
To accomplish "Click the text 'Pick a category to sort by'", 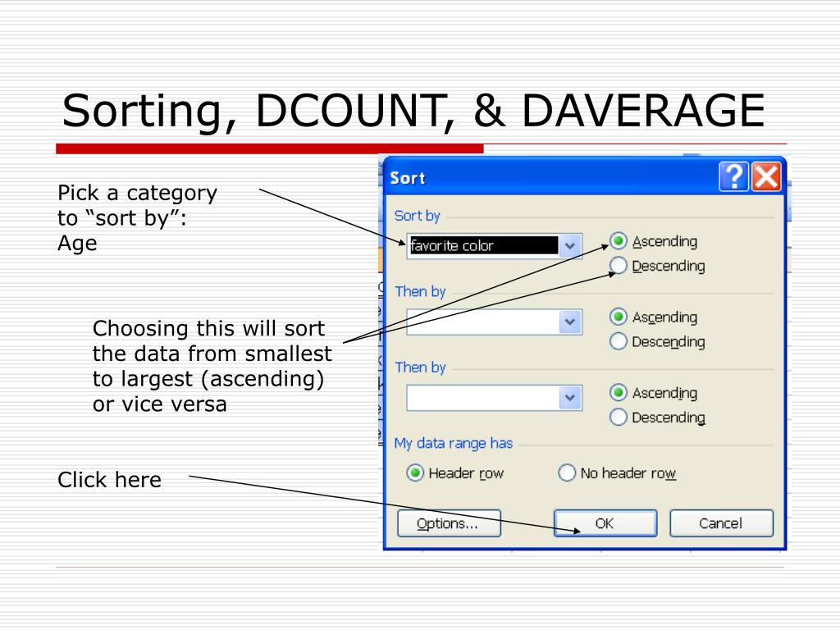I will (138, 205).
